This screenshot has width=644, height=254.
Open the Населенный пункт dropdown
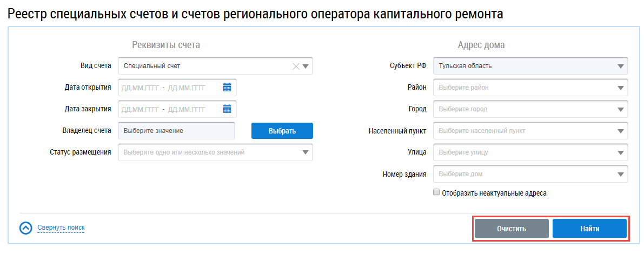[620, 131]
